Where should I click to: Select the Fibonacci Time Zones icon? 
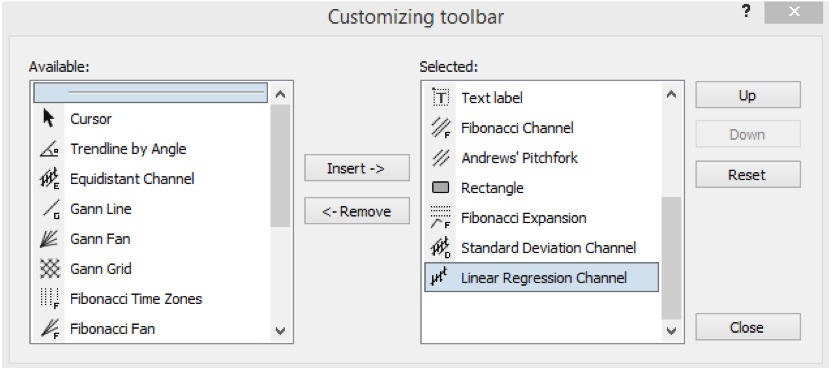click(49, 299)
